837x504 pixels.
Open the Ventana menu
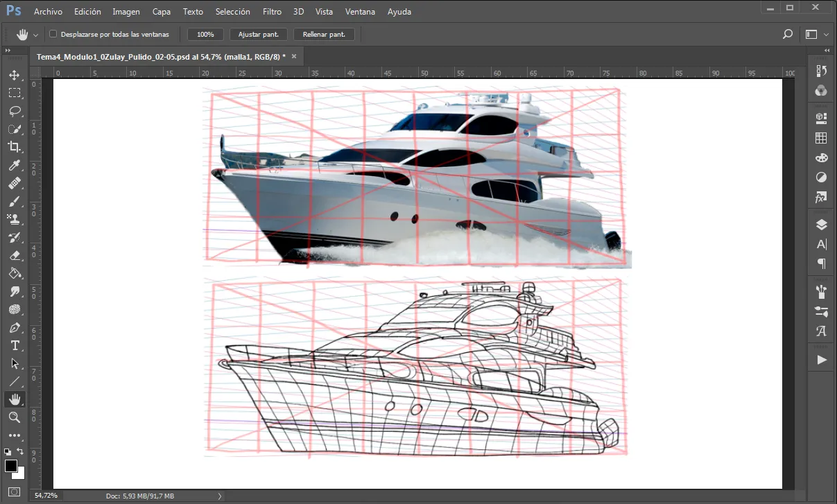click(361, 12)
